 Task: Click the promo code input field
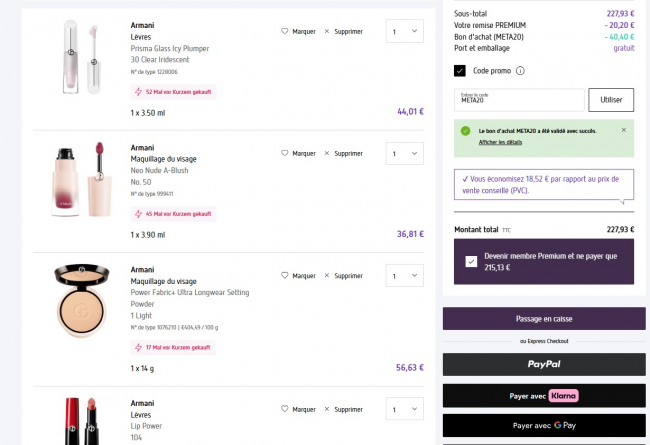tap(518, 100)
